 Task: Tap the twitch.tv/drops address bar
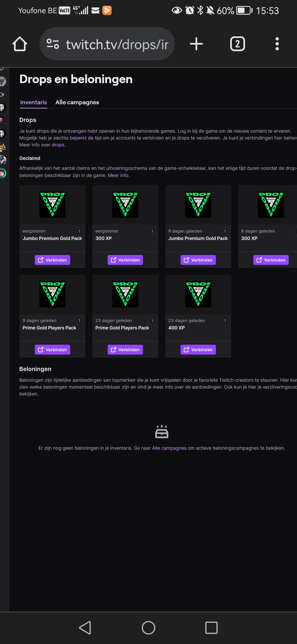coord(117,45)
